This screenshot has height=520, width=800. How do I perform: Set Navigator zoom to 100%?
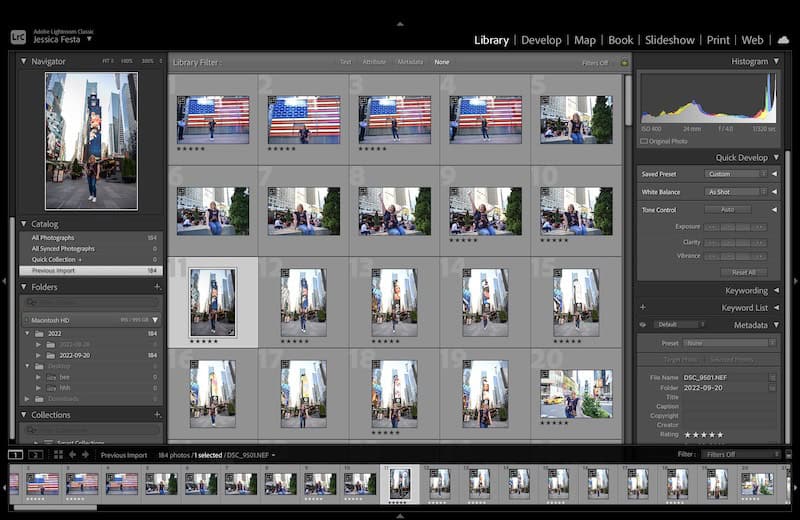coord(127,61)
